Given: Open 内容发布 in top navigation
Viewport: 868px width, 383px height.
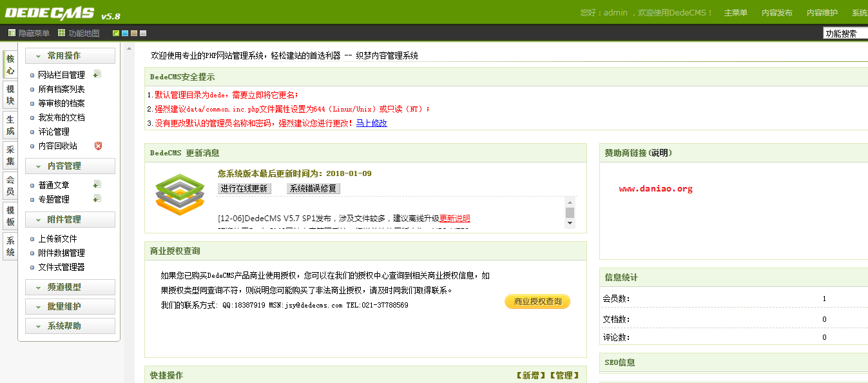Looking at the screenshot, I should [x=777, y=13].
